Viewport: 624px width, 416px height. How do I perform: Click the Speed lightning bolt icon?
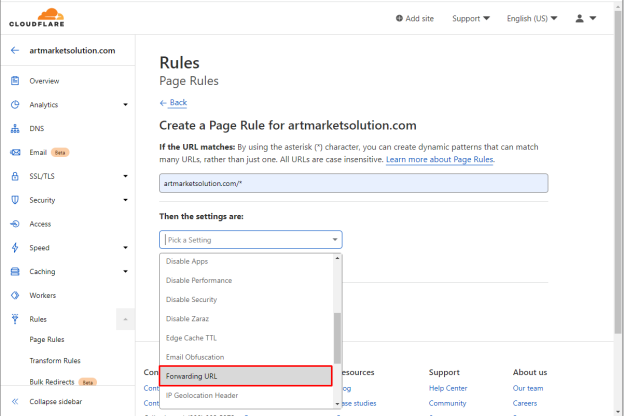[x=15, y=248]
